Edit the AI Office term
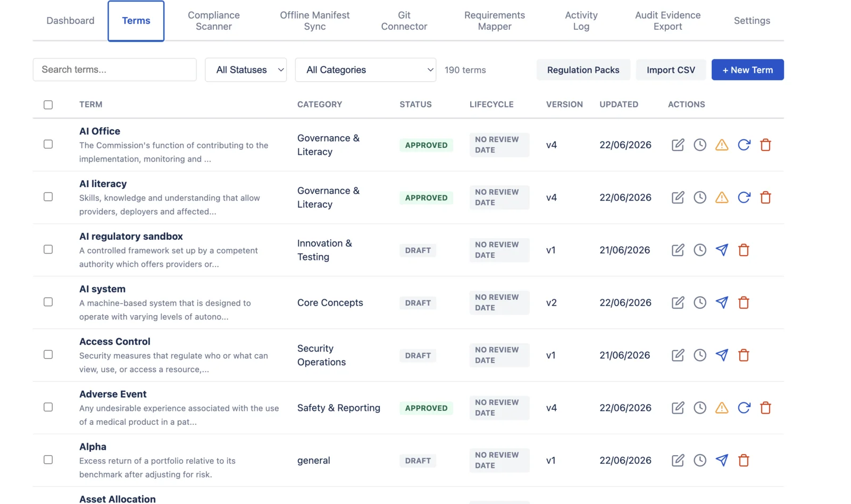Screen dimensions: 851x504 click(678, 145)
